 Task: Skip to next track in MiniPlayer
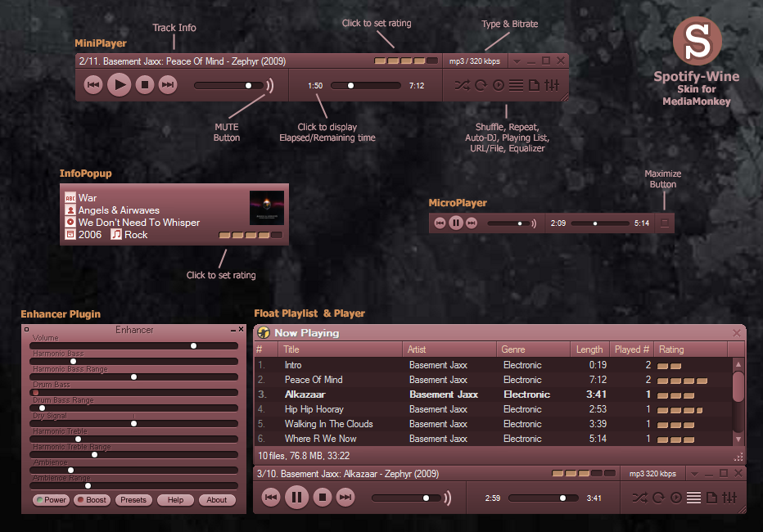[x=168, y=85]
